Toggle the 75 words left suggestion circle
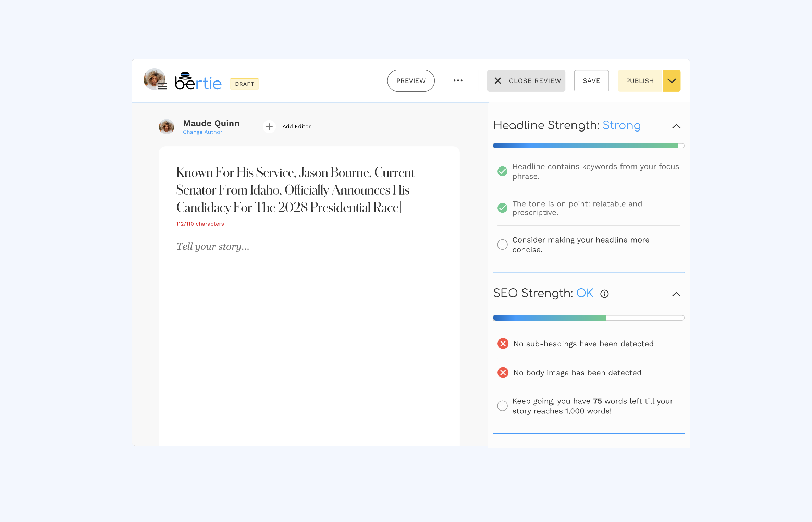Viewport: 812px width, 522px height. (x=502, y=406)
